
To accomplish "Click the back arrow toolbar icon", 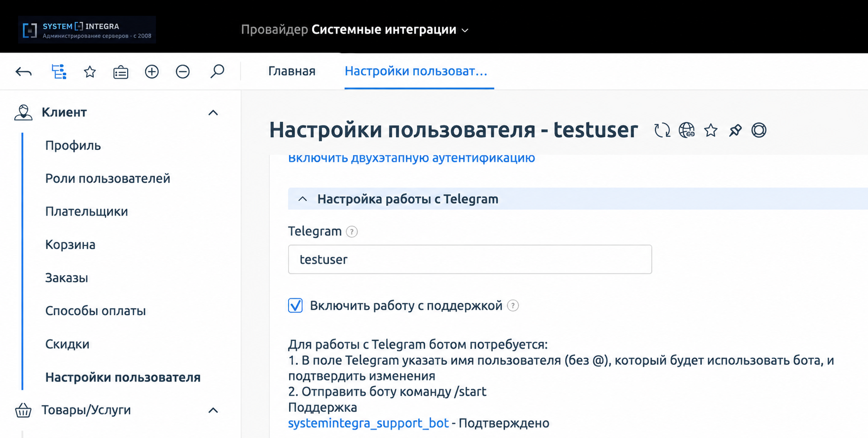I will pyautogui.click(x=24, y=72).
